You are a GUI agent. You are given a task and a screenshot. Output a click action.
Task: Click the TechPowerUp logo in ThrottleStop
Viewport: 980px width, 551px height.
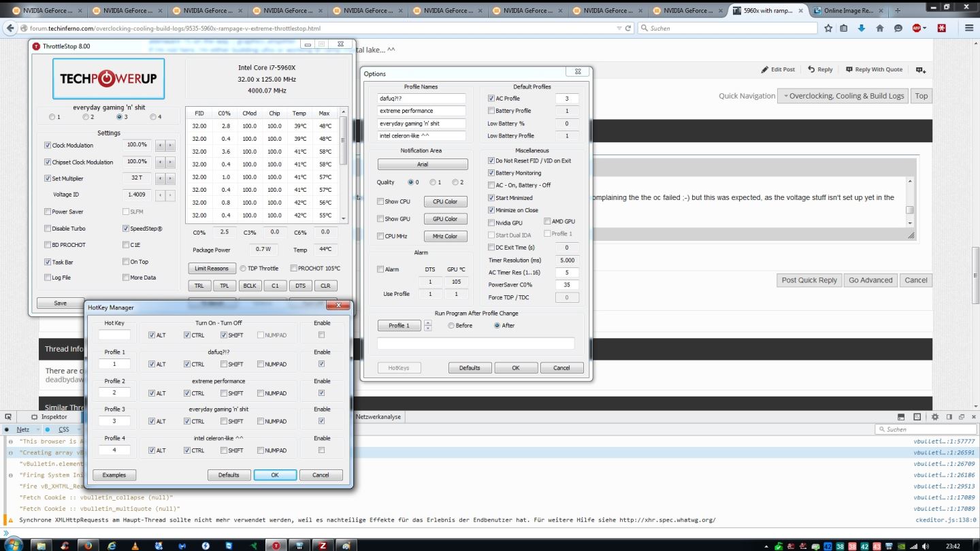(x=108, y=78)
